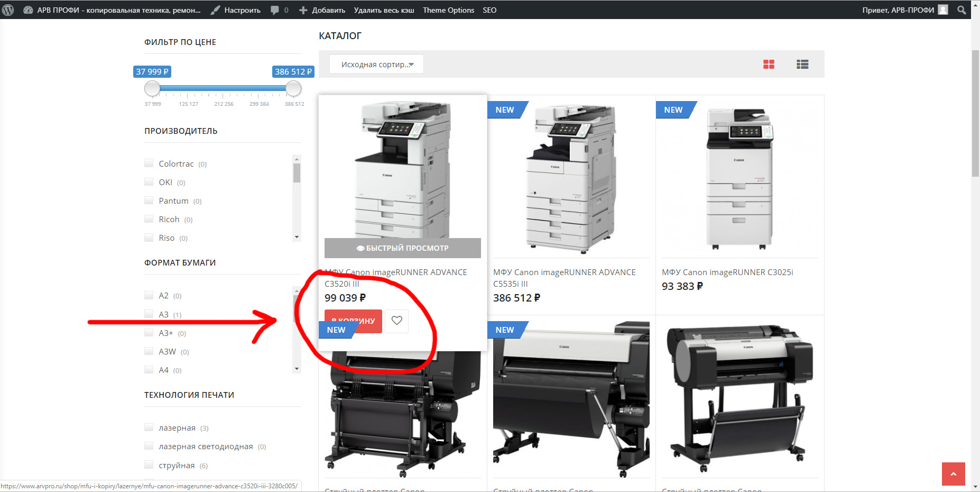
Task: Open Theme Options in admin bar
Action: [448, 10]
